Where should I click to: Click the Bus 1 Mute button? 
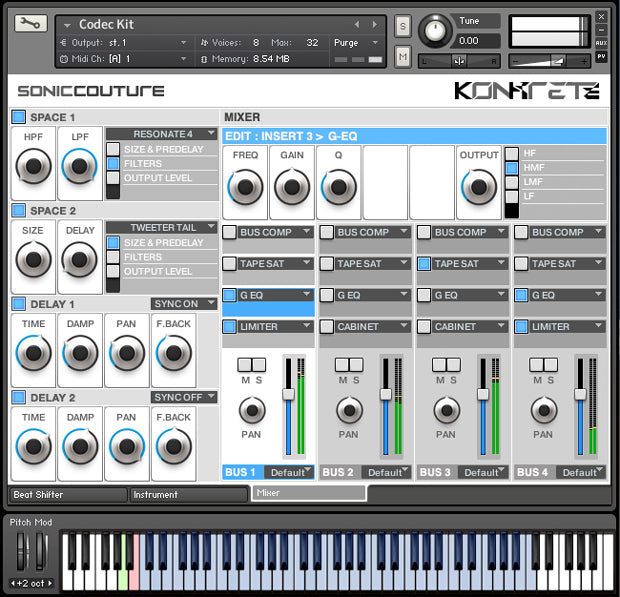click(x=245, y=365)
